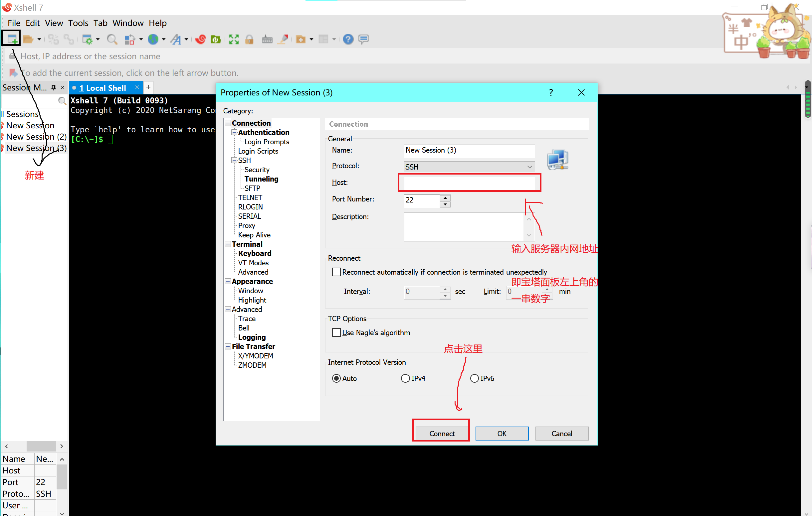Open the Edit menu
Image resolution: width=812 pixels, height=516 pixels.
(33, 23)
